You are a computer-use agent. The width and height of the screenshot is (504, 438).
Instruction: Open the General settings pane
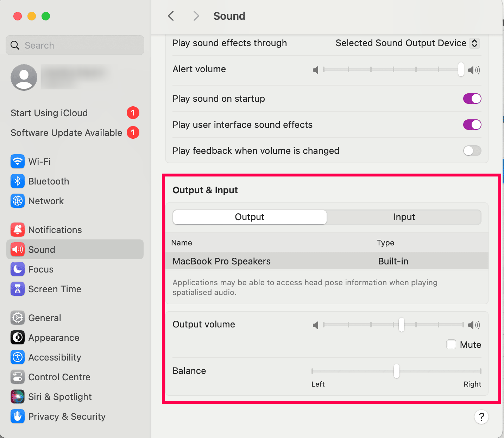75,318
